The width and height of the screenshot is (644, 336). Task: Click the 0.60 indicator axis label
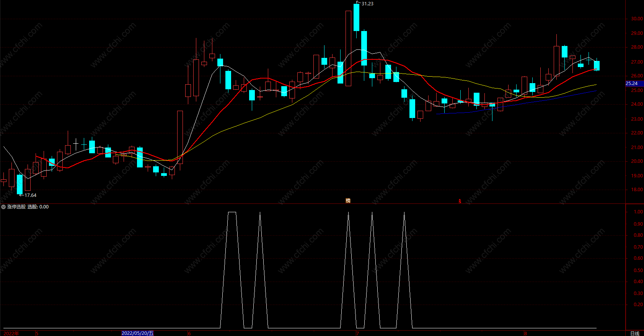pos(638,258)
